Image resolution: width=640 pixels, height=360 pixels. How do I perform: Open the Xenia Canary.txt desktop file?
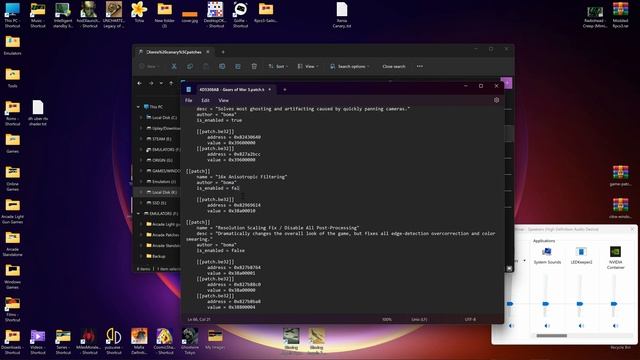342,15
